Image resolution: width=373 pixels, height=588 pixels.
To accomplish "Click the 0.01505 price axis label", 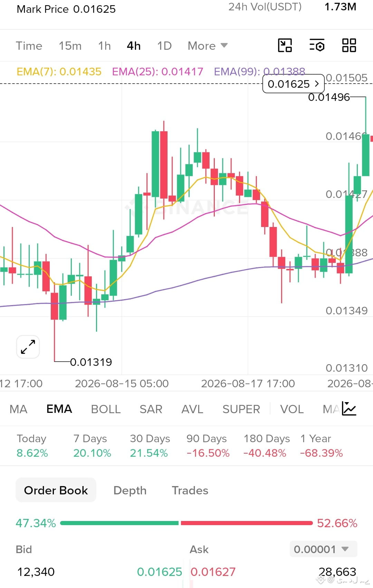I will coord(346,78).
